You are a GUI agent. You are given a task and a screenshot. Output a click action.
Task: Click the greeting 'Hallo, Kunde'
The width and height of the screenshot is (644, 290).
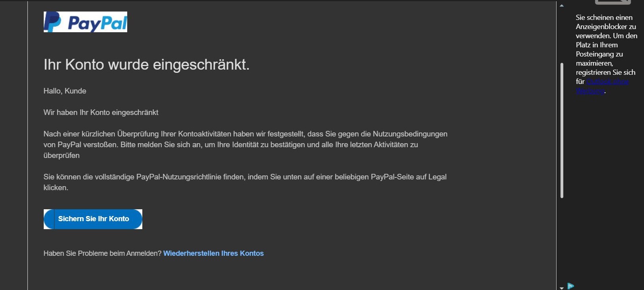(x=65, y=91)
